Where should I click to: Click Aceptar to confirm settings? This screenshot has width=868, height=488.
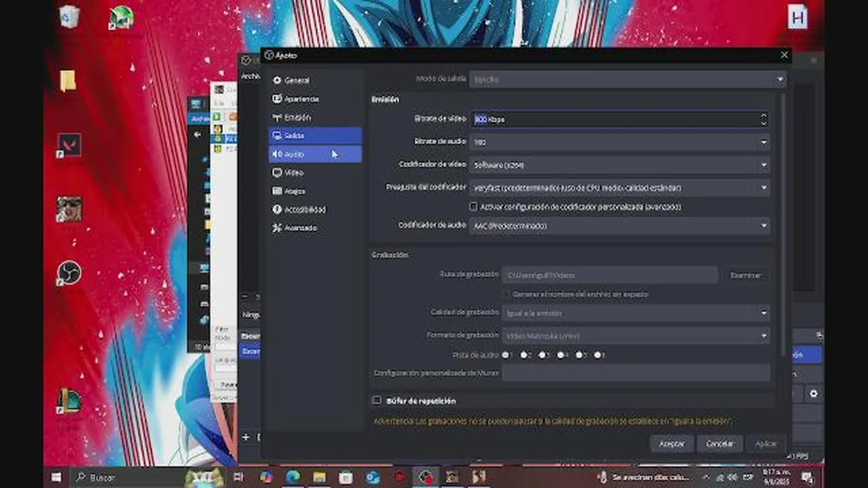tap(672, 444)
